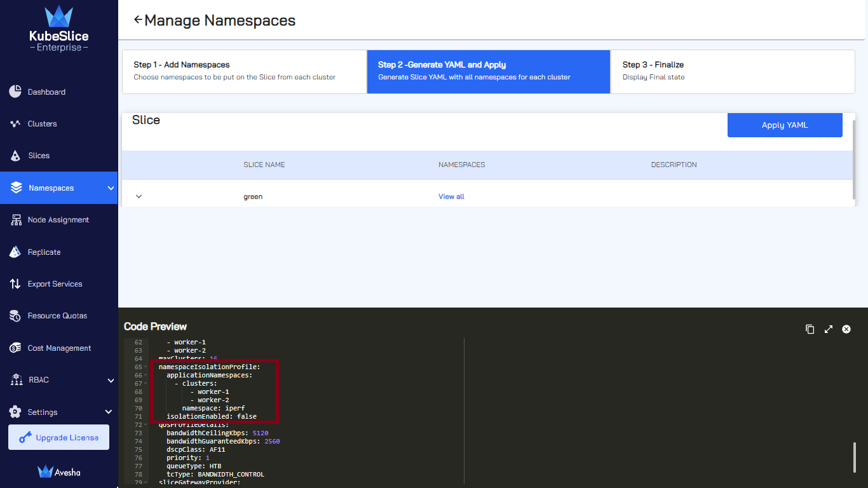Open Resource Quotas menu item
Image resolution: width=868 pixels, height=488 pixels.
58,316
